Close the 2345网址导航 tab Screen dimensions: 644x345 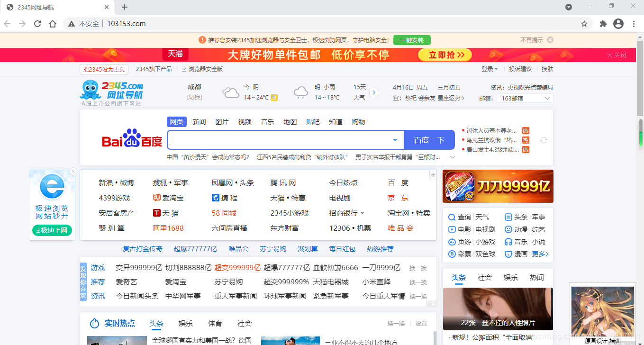point(107,7)
